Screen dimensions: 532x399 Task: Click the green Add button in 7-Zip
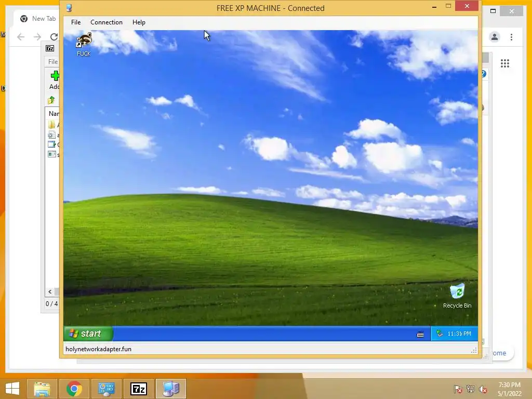tap(55, 80)
